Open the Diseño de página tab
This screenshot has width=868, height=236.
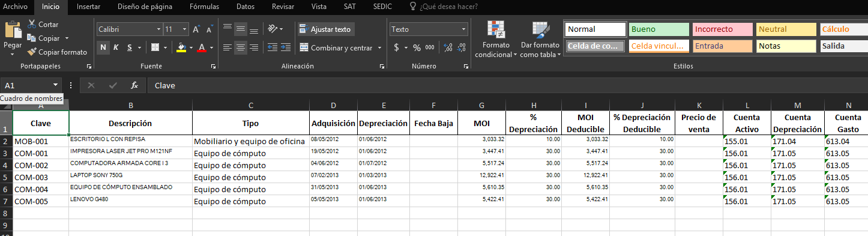(145, 7)
